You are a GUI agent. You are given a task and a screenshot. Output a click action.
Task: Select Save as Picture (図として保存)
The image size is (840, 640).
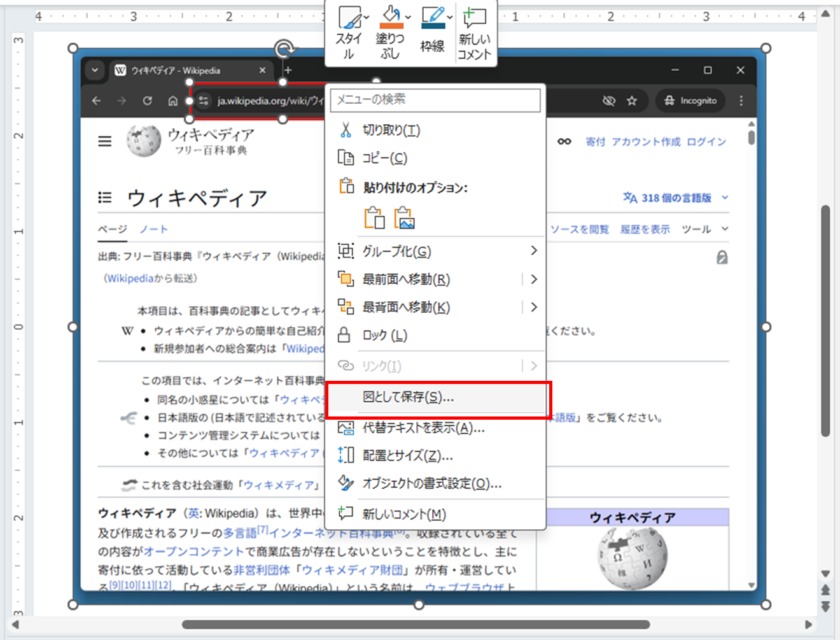pyautogui.click(x=435, y=397)
